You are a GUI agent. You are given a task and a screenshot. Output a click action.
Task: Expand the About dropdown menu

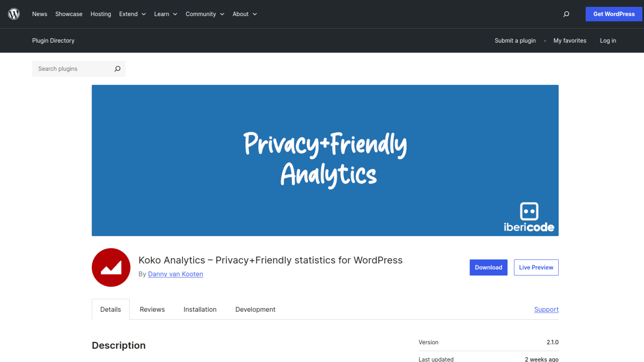245,14
